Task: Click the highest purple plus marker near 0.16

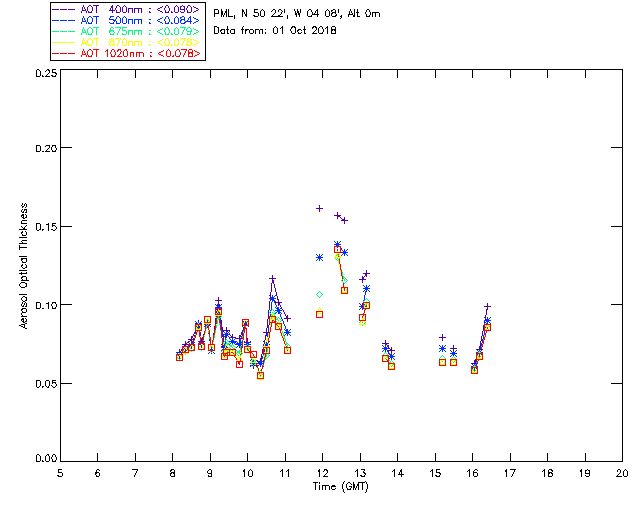Action: point(320,209)
